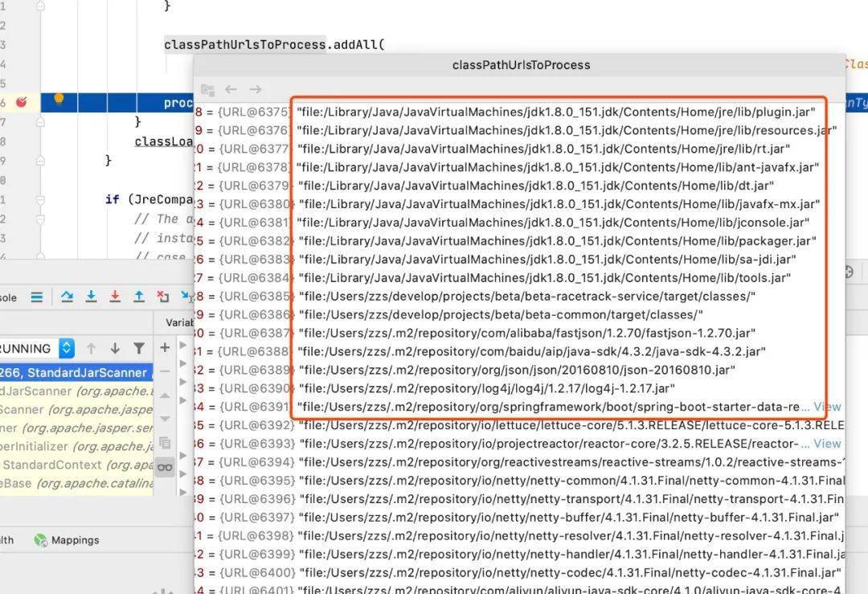Toggle fold marker beside brace after classLoa line
Screen dimensions: 868x594
(40, 161)
